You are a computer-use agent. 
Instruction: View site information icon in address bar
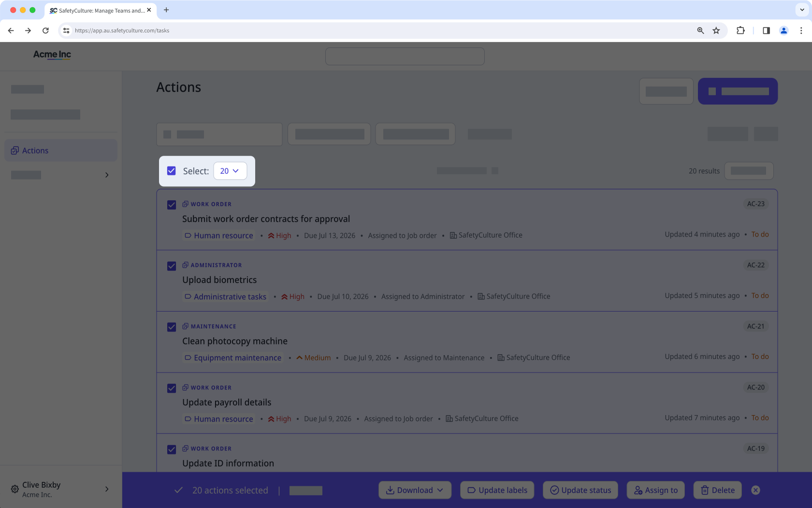pyautogui.click(x=66, y=30)
